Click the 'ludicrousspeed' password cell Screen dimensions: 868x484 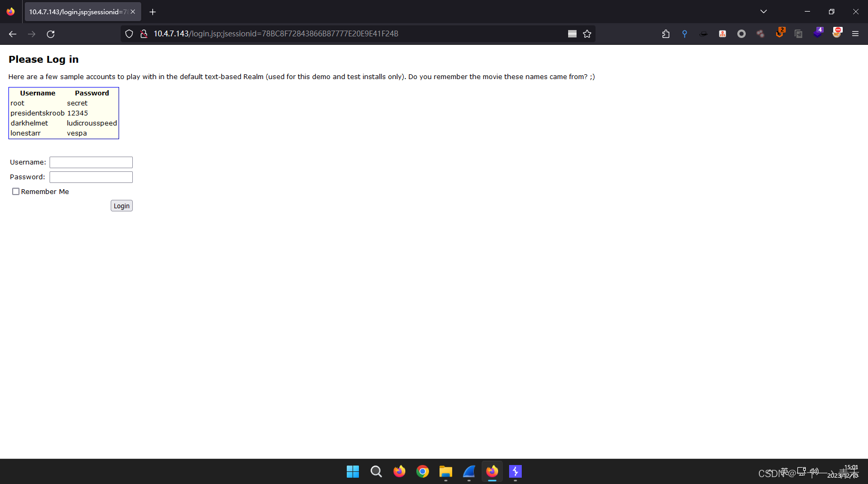[92, 123]
